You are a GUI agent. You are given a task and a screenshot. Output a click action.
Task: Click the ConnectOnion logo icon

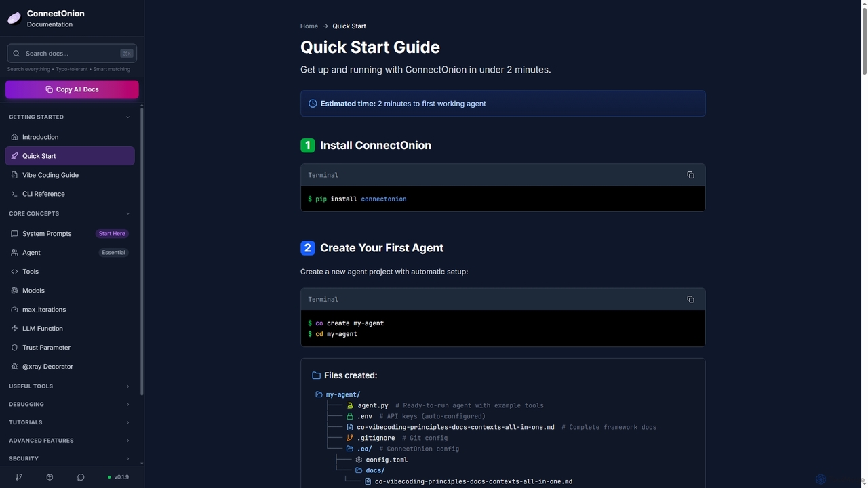click(x=14, y=18)
